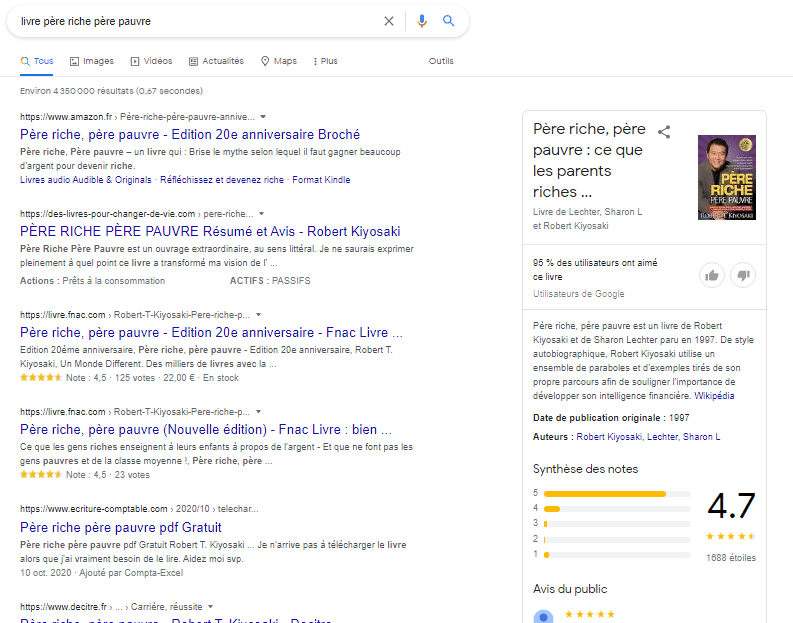Open Edition 20e anniversaire Fnac Livre result
The image size is (793, 623).
211,333
